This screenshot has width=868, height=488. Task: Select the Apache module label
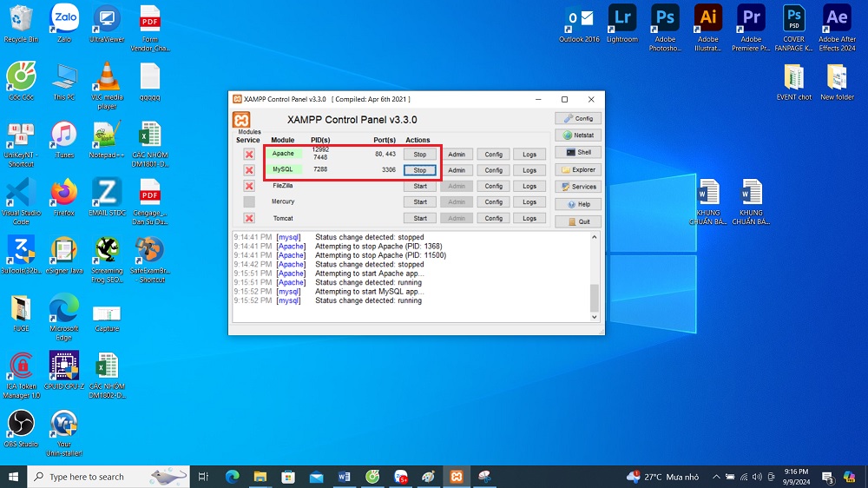click(x=283, y=154)
